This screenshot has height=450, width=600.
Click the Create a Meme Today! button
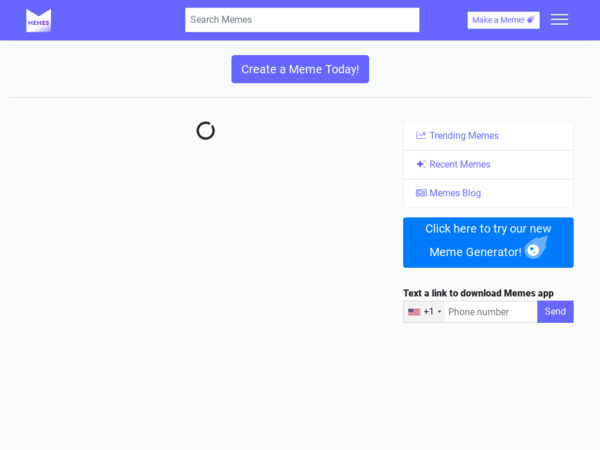300,69
